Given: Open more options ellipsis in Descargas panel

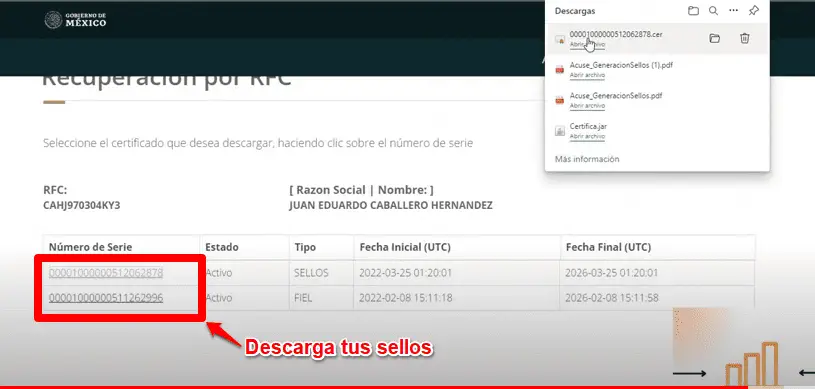Looking at the screenshot, I should point(733,10).
